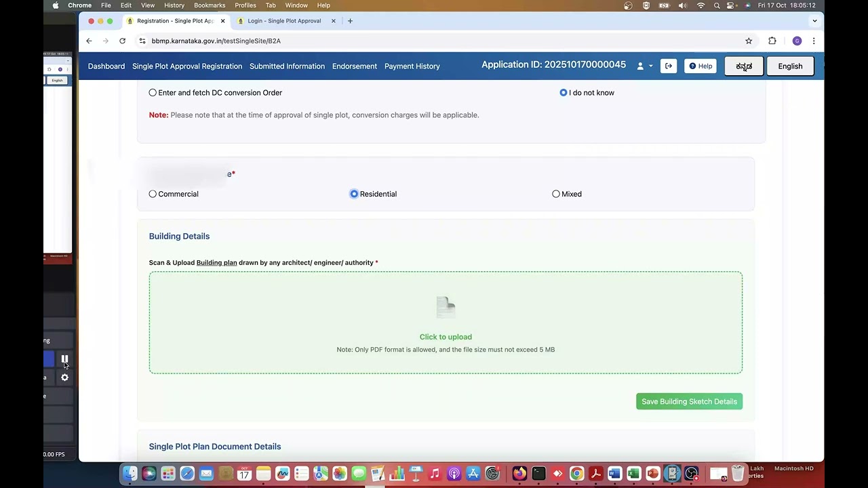
Task: Close the Registration tab
Action: tap(222, 21)
